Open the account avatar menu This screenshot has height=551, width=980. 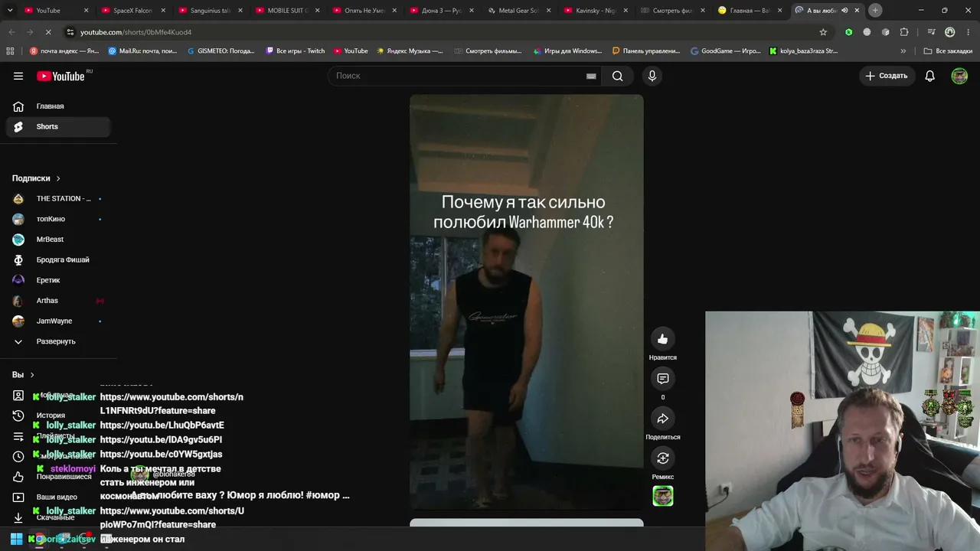click(x=959, y=76)
